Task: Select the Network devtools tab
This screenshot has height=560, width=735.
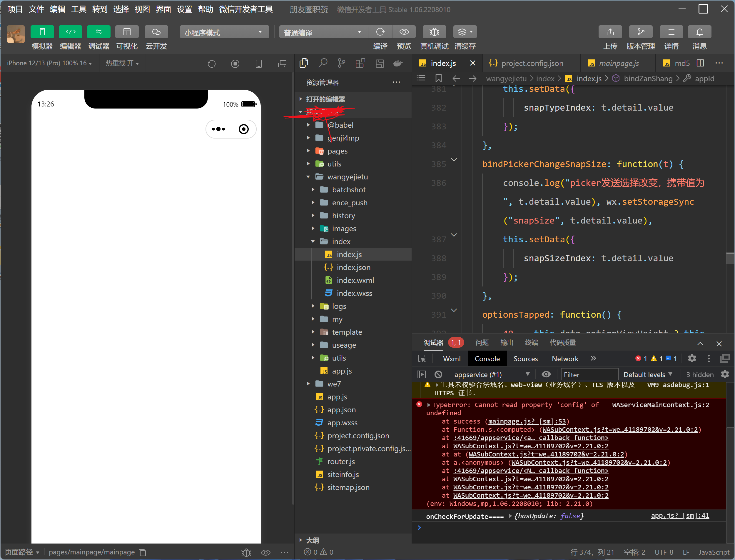Action: [565, 359]
